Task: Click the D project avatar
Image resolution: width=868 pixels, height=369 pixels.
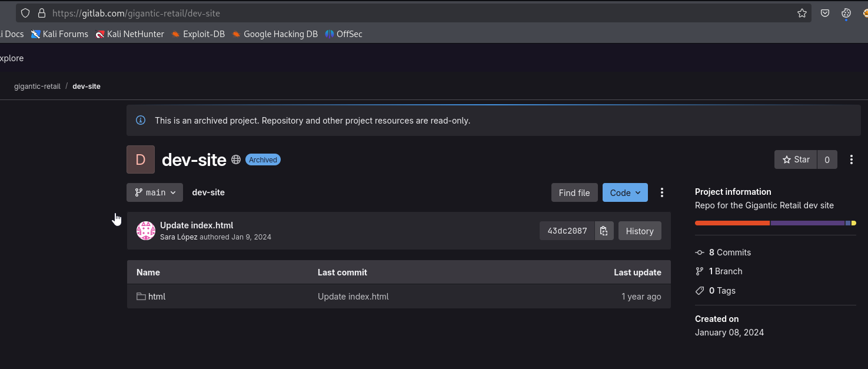Action: 141,159
